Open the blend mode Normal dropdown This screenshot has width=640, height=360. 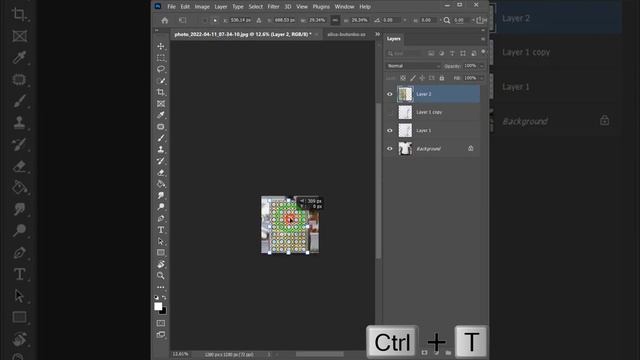tap(413, 66)
